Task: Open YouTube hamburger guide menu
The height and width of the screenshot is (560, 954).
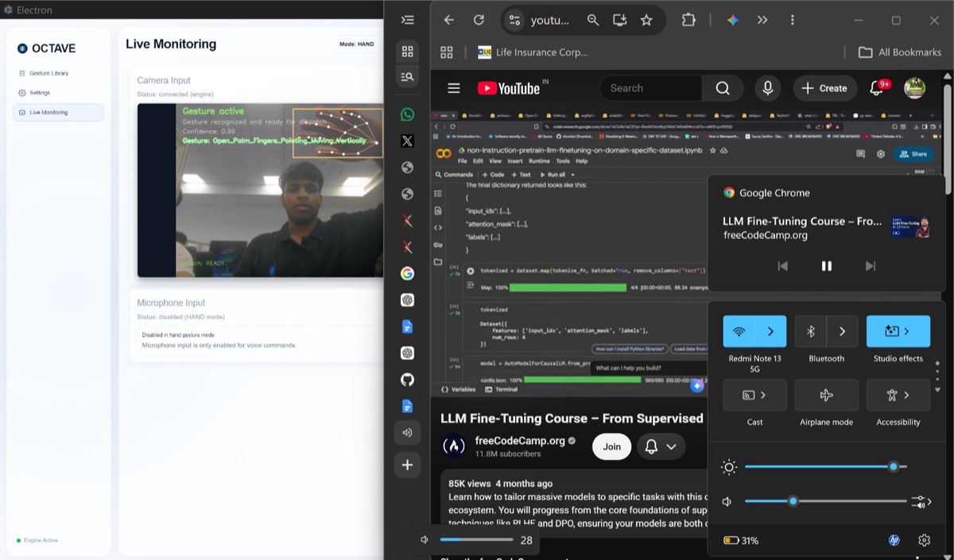Action: click(454, 88)
